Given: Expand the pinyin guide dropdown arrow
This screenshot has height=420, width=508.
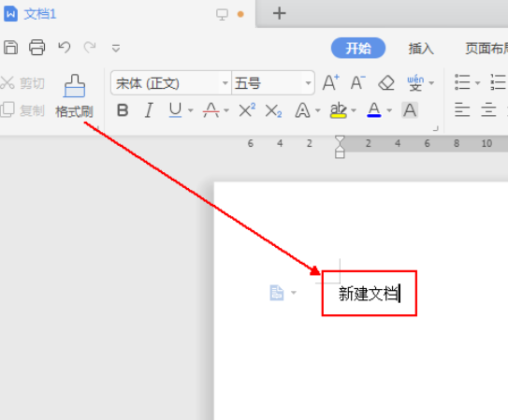Looking at the screenshot, I should coord(431,83).
